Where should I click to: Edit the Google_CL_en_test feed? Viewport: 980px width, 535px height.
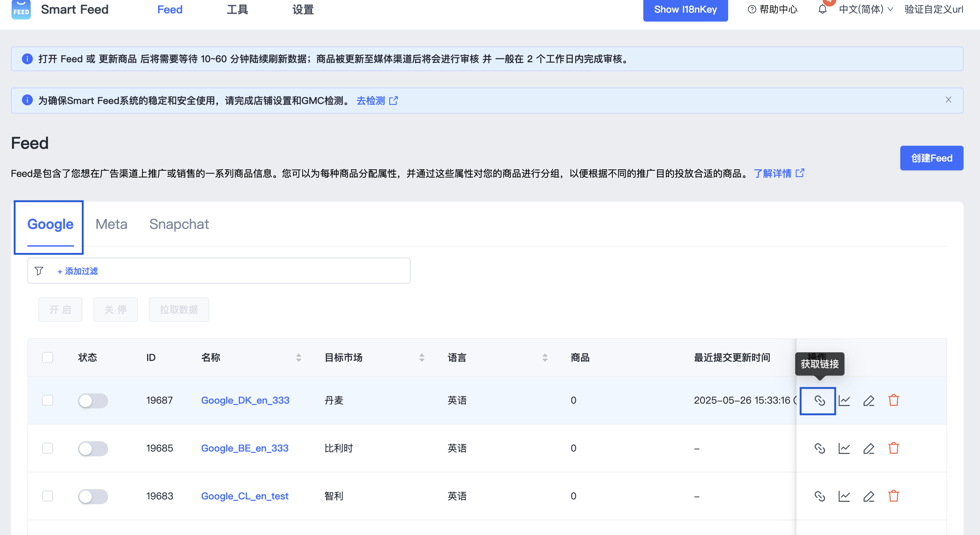(868, 496)
